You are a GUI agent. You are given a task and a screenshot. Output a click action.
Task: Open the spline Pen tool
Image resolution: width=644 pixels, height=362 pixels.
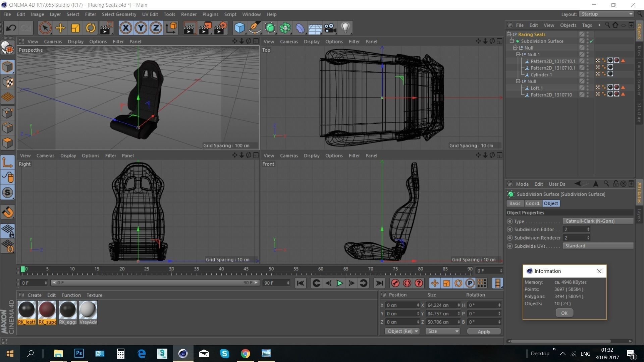click(255, 28)
